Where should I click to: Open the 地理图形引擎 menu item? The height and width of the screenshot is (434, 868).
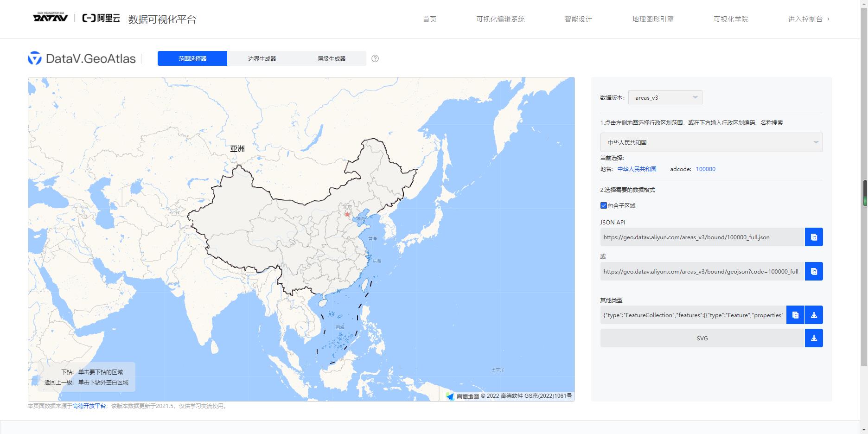(x=653, y=19)
